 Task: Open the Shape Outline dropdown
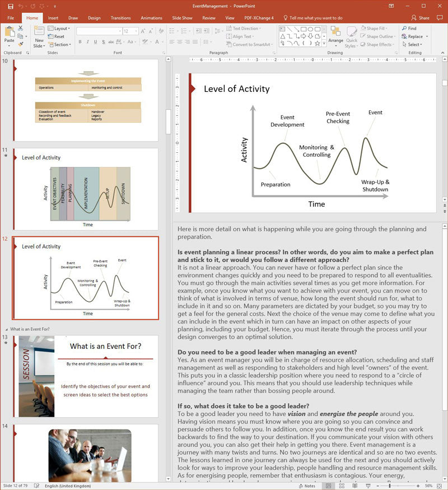(x=378, y=36)
